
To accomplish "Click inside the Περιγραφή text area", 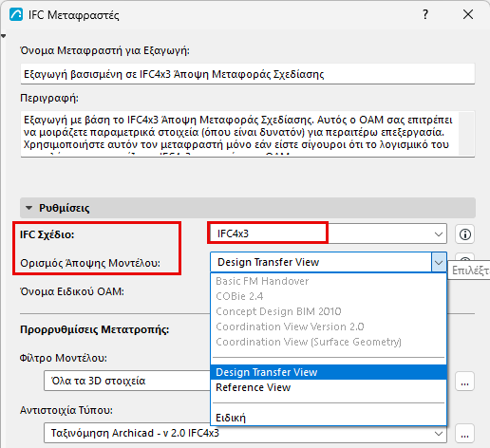I will (x=239, y=134).
